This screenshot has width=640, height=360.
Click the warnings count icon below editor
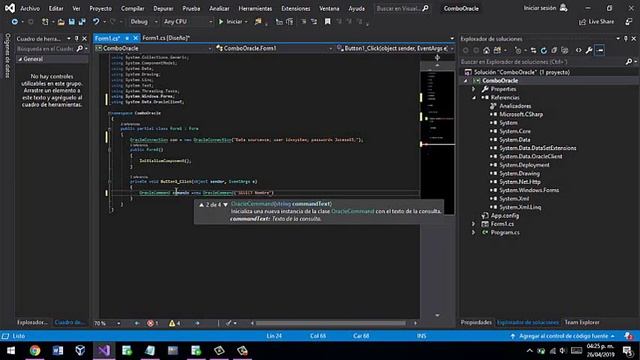(174, 323)
